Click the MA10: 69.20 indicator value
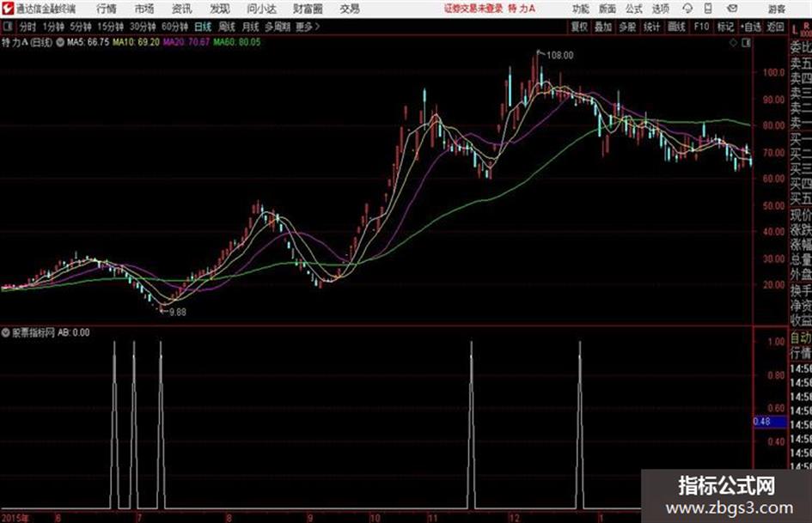Viewport: 812px width, 523px height. tap(137, 42)
